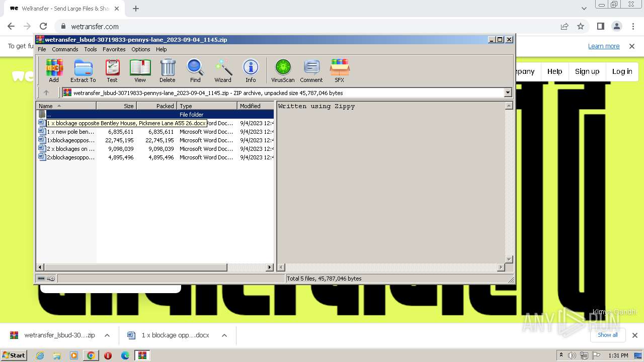Image resolution: width=644 pixels, height=362 pixels.
Task: Open the Help menu in WinRAR
Action: click(162, 49)
